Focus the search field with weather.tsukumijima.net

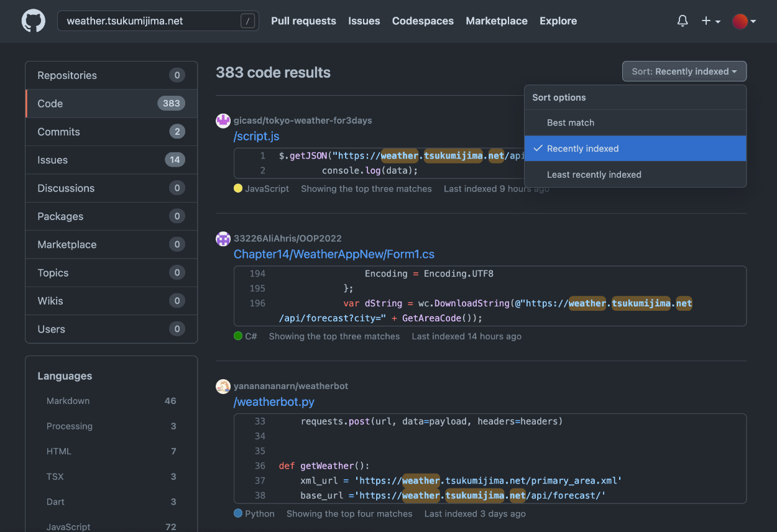click(149, 21)
